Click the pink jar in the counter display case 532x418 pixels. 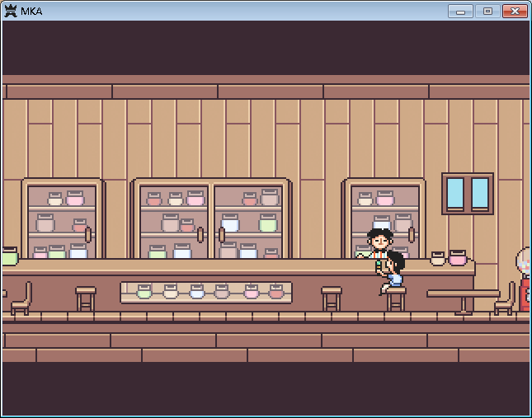(x=252, y=292)
